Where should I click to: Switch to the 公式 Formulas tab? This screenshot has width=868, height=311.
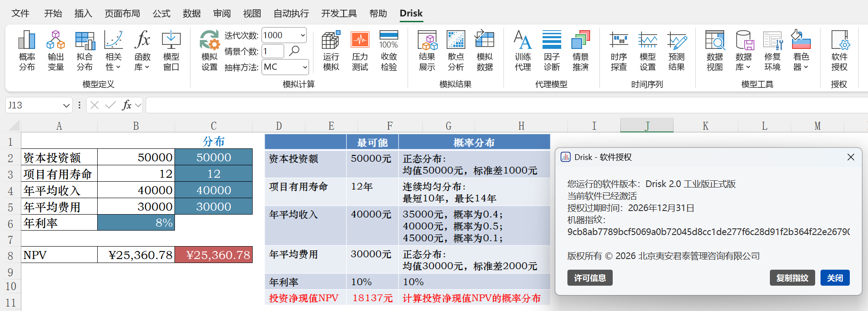[x=162, y=13]
